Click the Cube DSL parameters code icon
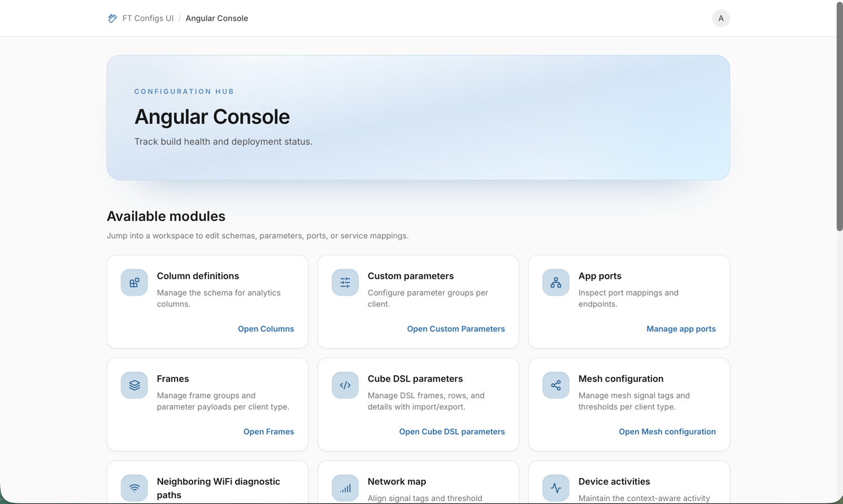This screenshot has height=504, width=843. [x=345, y=385]
